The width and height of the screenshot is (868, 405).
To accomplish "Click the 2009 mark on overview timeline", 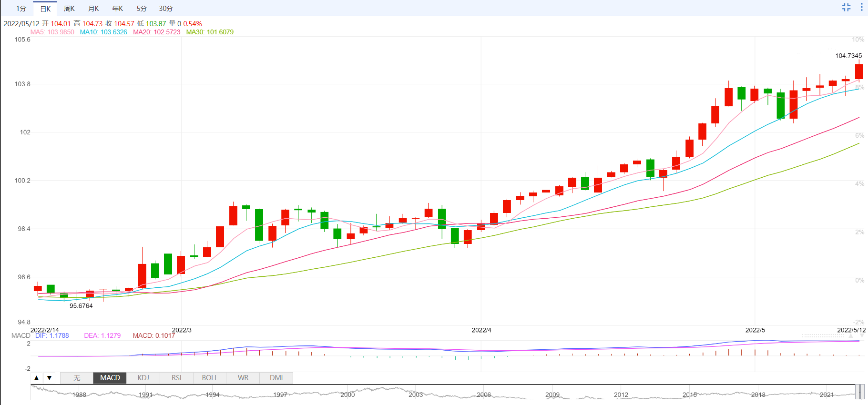I will (552, 395).
